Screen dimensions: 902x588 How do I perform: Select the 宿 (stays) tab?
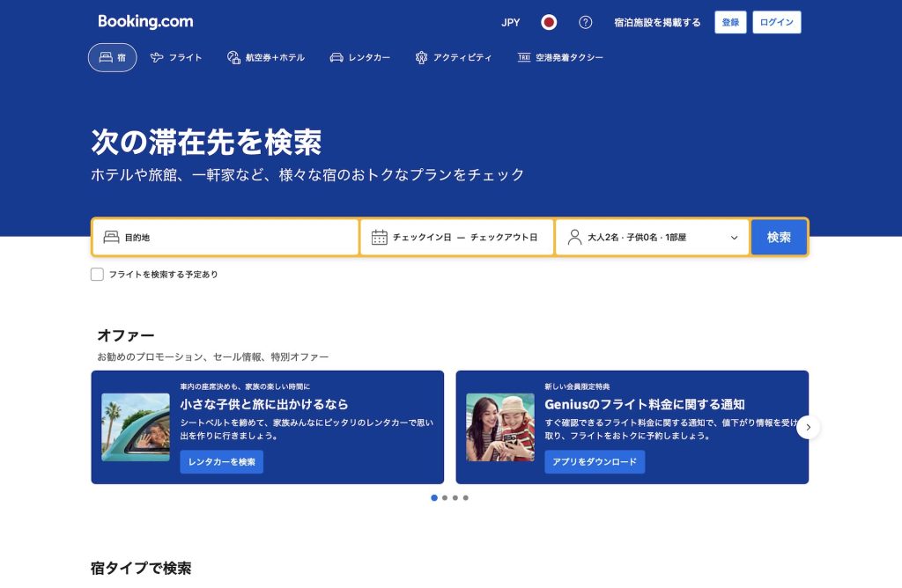(x=113, y=57)
